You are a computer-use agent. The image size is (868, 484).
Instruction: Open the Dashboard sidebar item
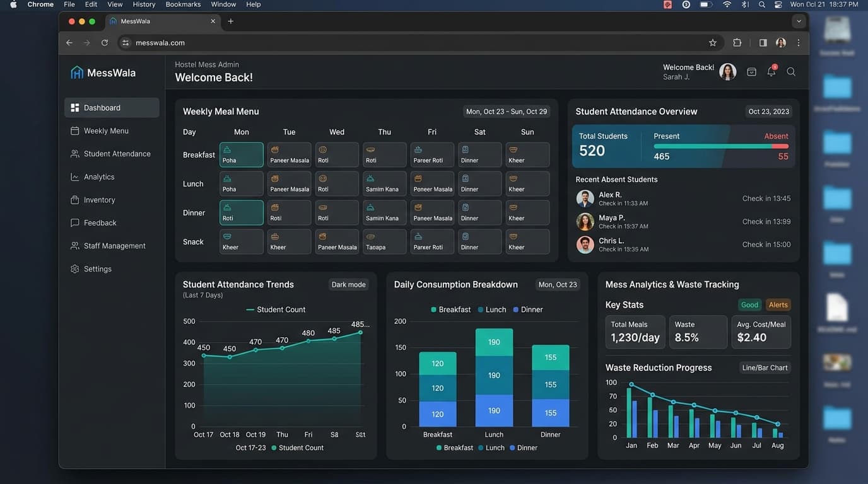(x=112, y=108)
